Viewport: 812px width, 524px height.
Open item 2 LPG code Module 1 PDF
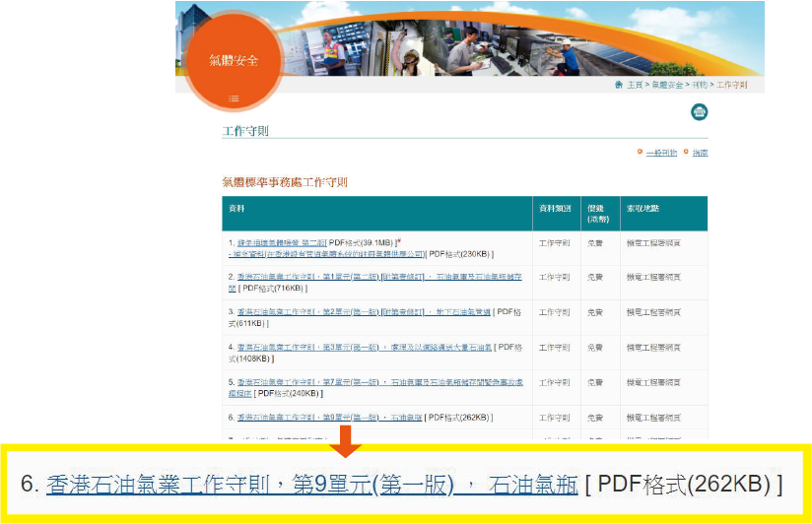point(325,277)
